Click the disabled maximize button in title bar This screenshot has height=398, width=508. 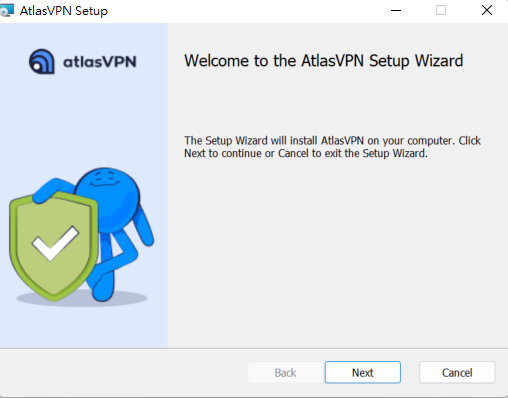tap(441, 10)
